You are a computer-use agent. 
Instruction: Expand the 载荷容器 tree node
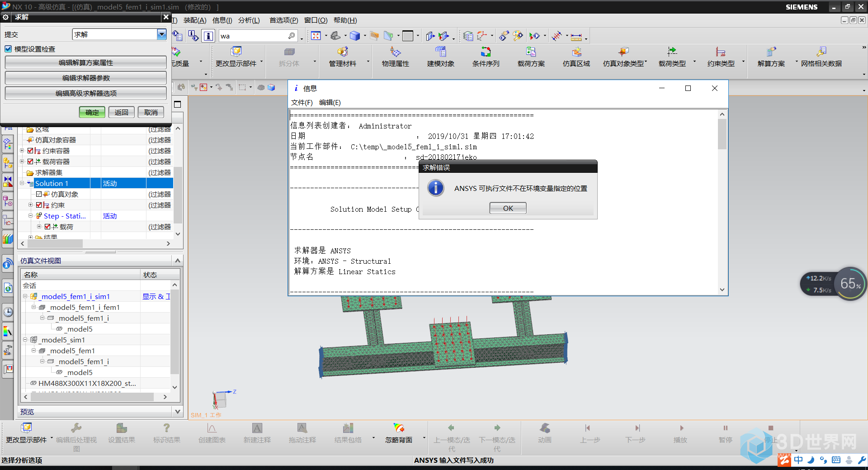point(22,161)
